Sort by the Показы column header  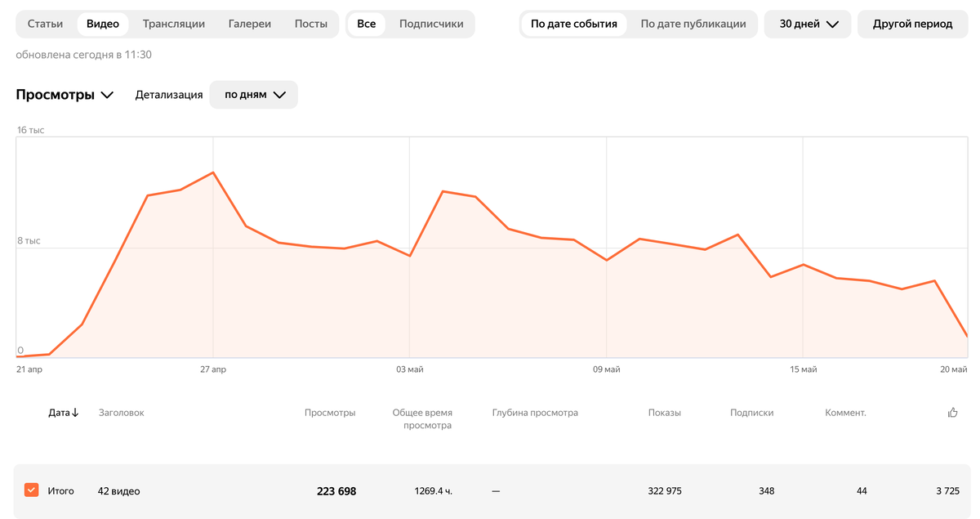coord(664,413)
